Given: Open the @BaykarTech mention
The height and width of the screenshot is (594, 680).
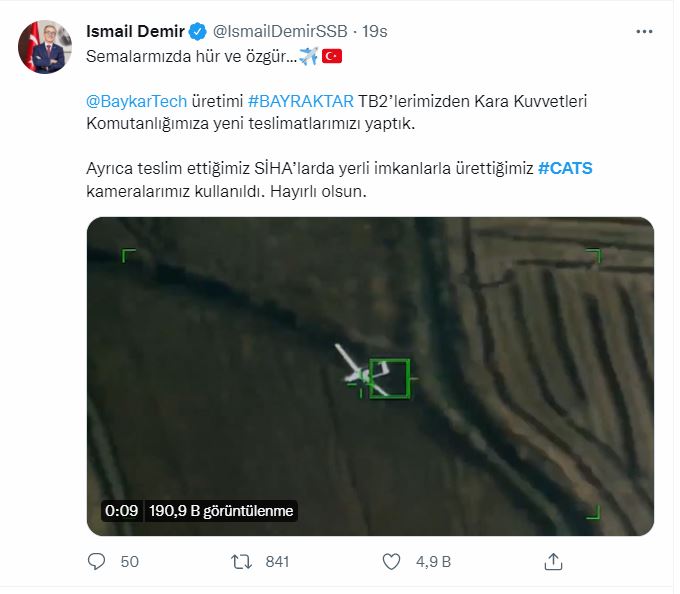Looking at the screenshot, I should tap(136, 101).
